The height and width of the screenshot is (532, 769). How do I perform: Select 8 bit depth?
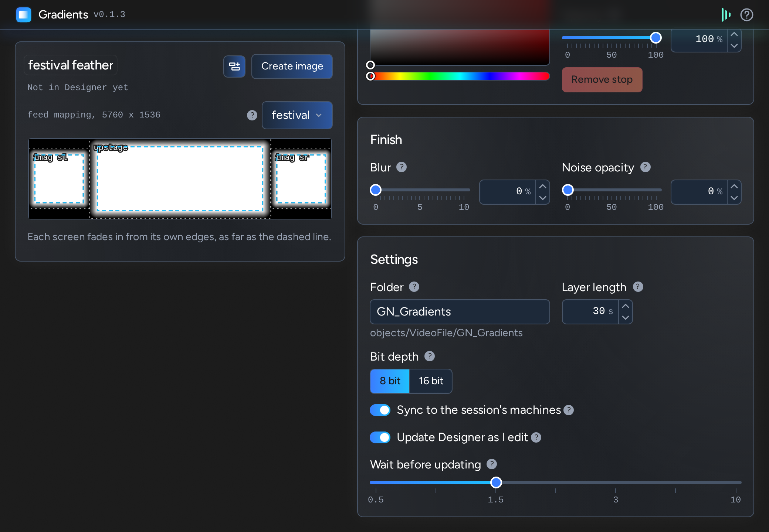(x=390, y=381)
